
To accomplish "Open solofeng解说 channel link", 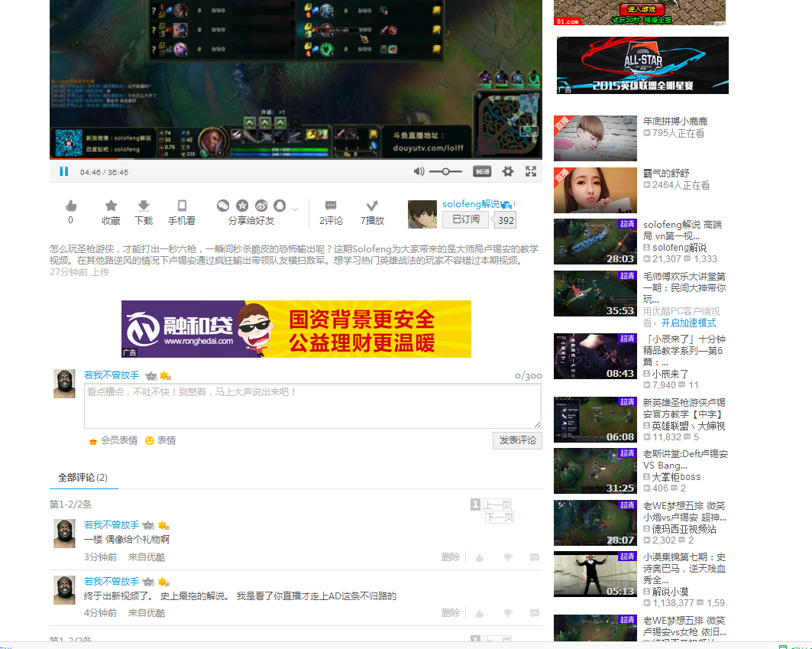I will point(471,203).
